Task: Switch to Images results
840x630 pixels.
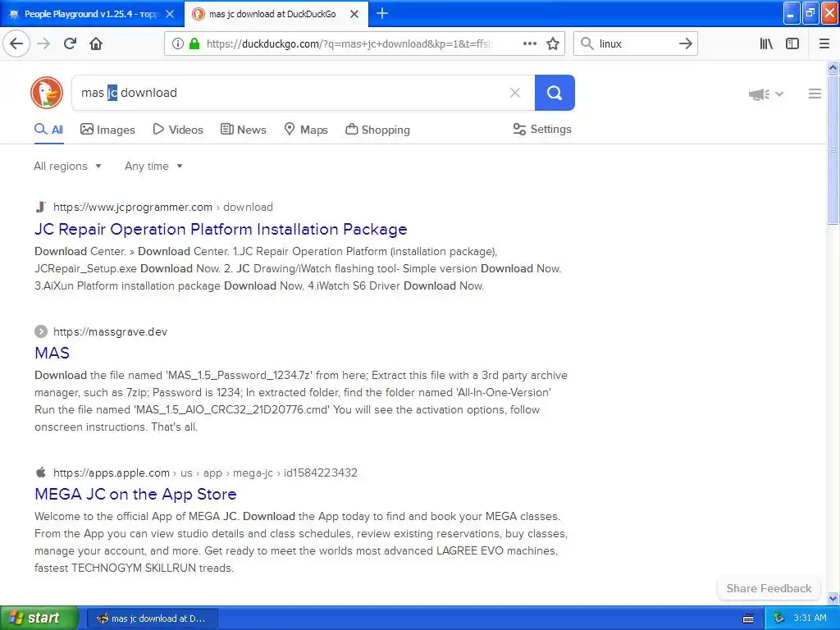Action: [107, 130]
